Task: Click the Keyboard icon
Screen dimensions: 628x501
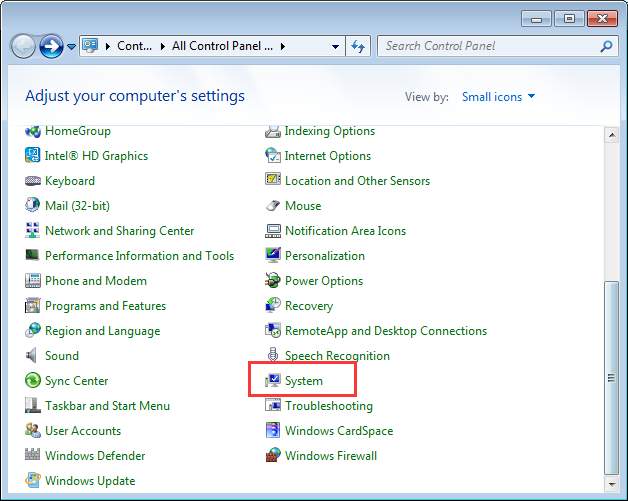Action: pos(32,181)
